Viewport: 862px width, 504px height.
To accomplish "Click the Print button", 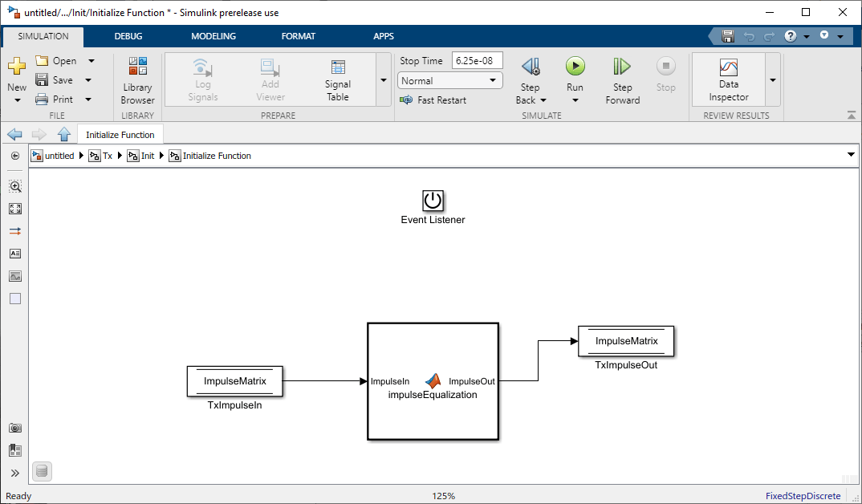I will pyautogui.click(x=54, y=100).
